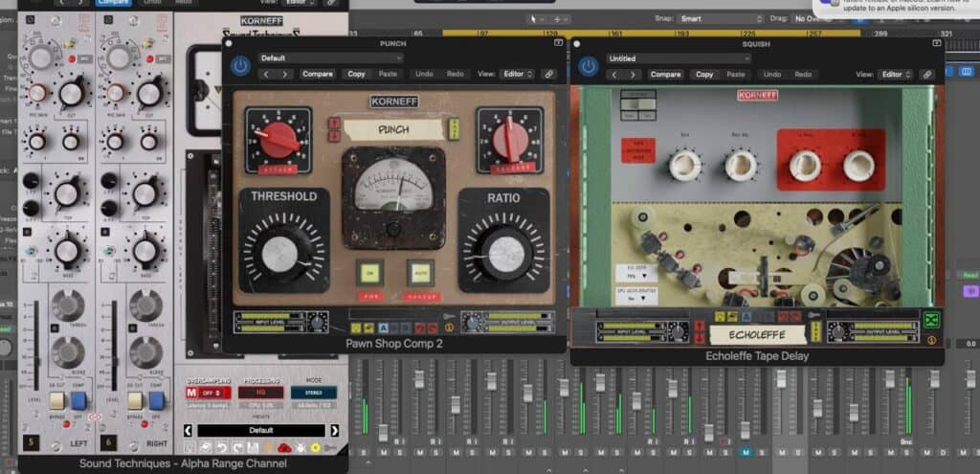Load next preset in Squish plugin header
Screen dimensions: 980x474
coord(633,75)
